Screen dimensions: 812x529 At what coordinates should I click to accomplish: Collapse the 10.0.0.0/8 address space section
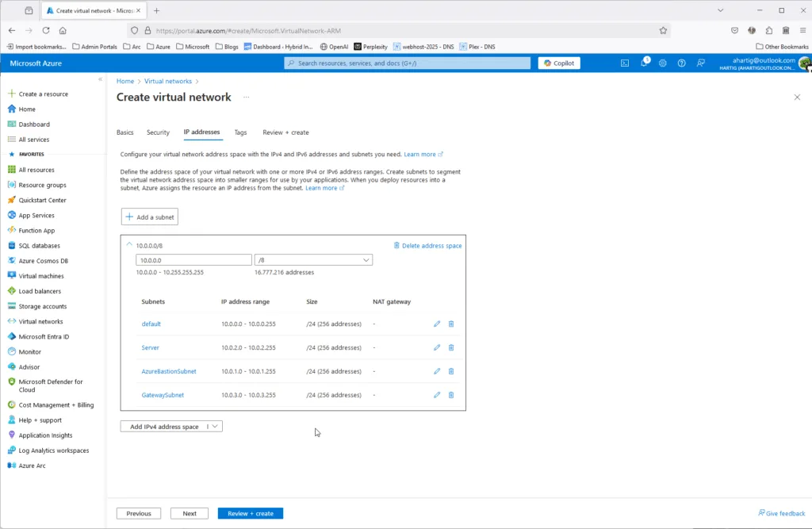[128, 244]
